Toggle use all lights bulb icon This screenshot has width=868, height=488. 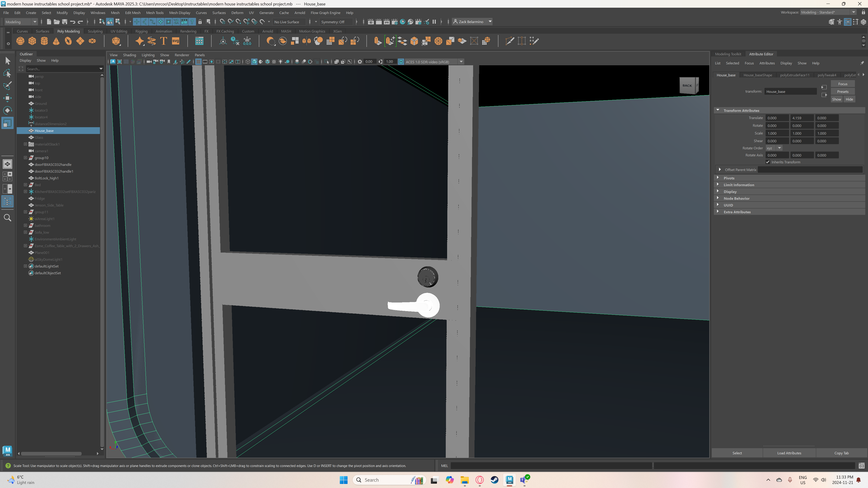coord(280,62)
